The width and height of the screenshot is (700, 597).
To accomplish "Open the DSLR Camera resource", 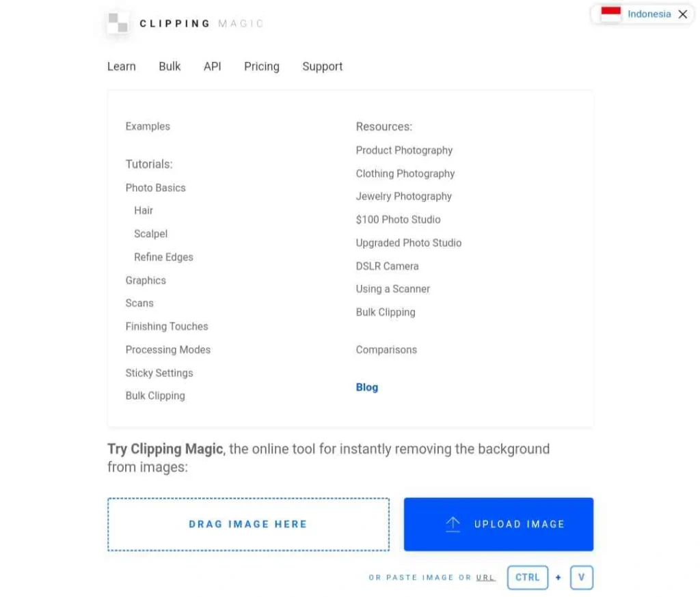I will tap(387, 266).
